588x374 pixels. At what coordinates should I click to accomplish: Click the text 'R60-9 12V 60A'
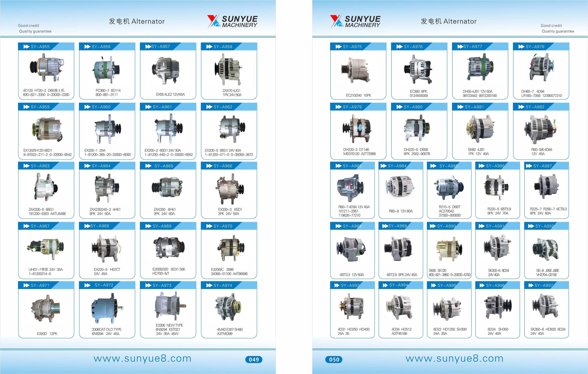pyautogui.click(x=401, y=211)
